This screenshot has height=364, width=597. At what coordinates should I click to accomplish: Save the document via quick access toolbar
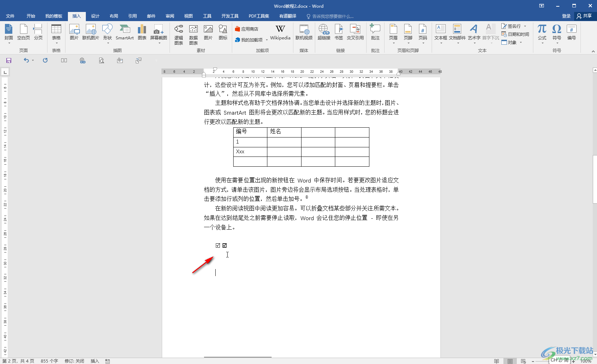[x=9, y=60]
